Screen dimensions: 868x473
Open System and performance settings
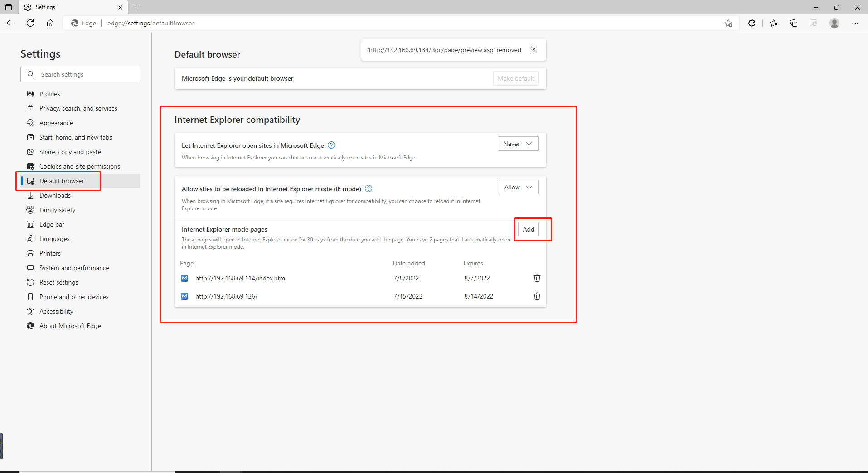coord(81,268)
